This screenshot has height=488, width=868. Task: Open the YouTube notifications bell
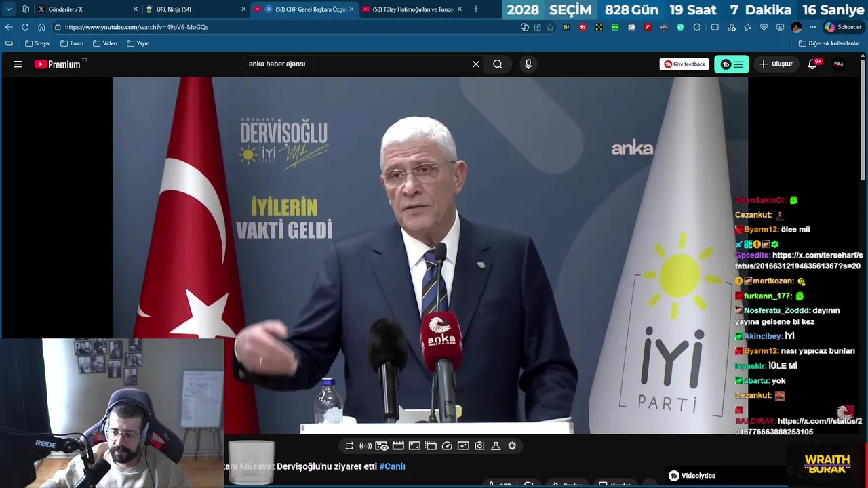[812, 64]
